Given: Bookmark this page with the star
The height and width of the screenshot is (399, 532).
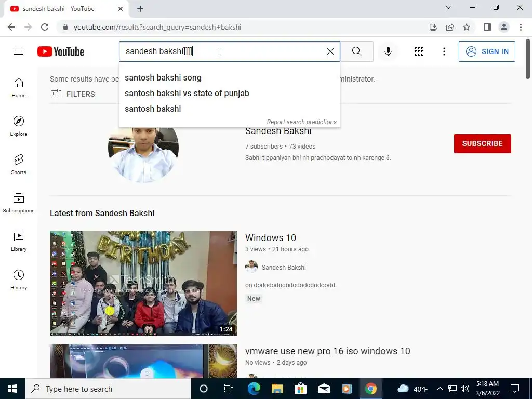Looking at the screenshot, I should point(467,27).
